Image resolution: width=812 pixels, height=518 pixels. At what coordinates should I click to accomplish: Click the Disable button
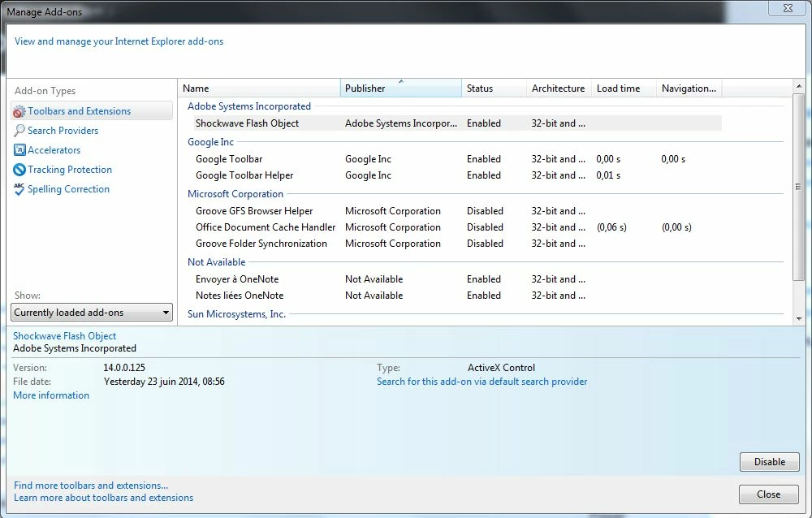770,461
